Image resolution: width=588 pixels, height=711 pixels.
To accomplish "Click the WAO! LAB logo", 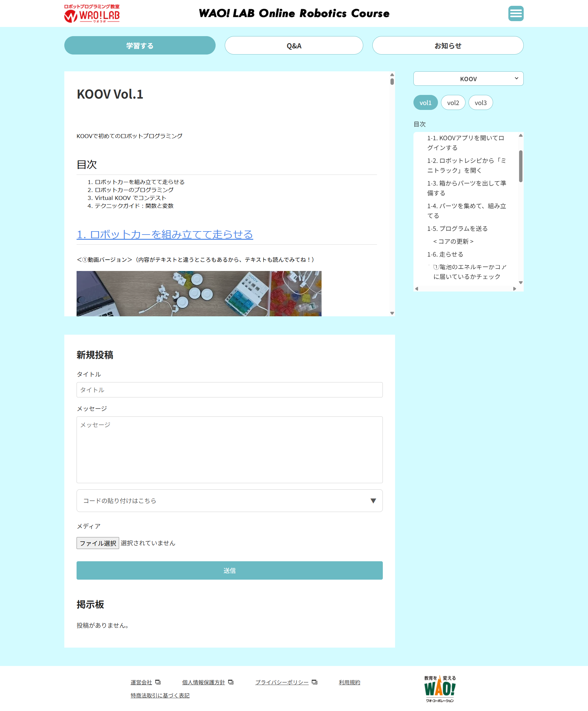I will 92,13.
